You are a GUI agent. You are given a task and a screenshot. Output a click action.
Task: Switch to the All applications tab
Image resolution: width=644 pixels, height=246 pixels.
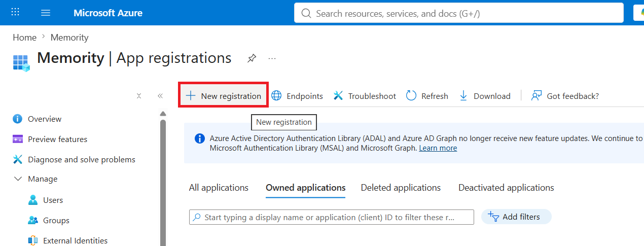click(x=219, y=188)
